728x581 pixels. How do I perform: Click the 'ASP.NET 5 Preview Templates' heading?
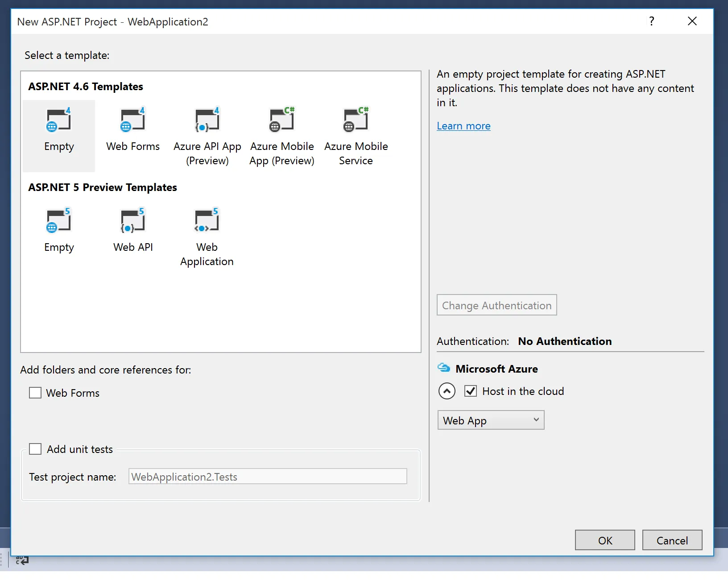(x=103, y=187)
